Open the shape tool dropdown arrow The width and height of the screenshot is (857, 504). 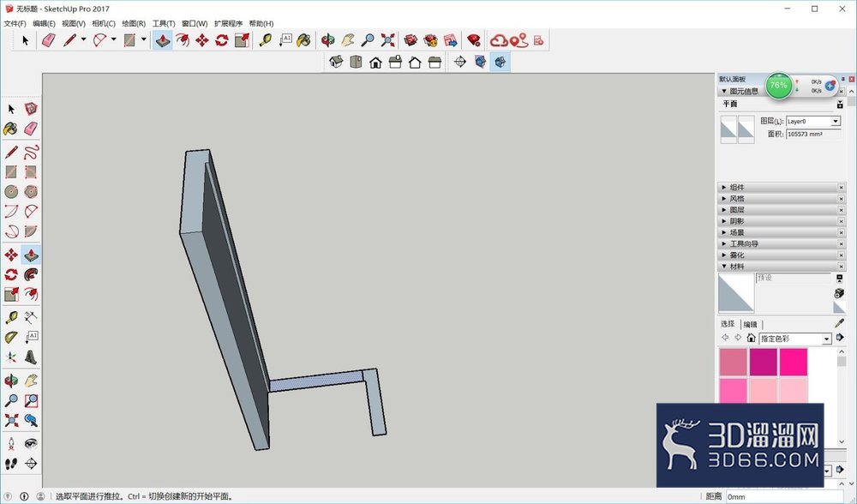(x=144, y=39)
